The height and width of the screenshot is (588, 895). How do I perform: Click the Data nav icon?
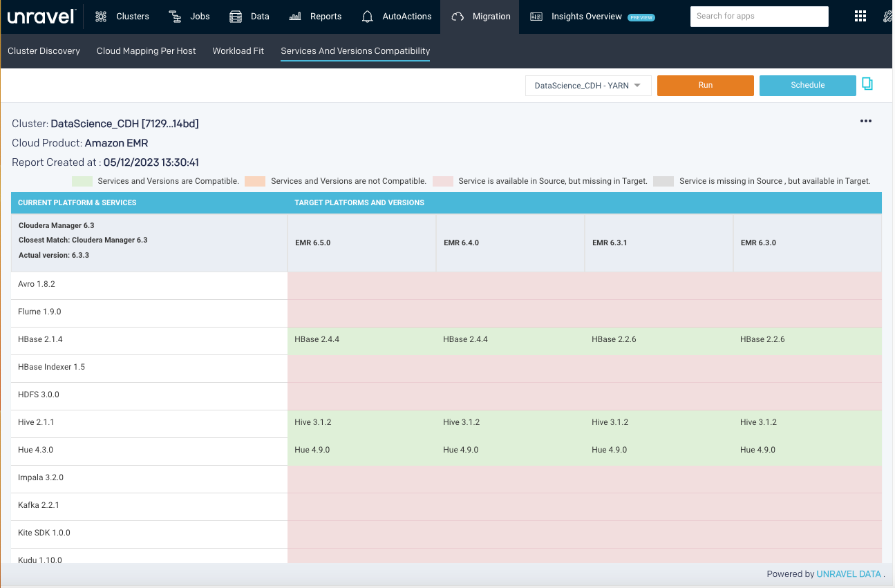click(236, 17)
